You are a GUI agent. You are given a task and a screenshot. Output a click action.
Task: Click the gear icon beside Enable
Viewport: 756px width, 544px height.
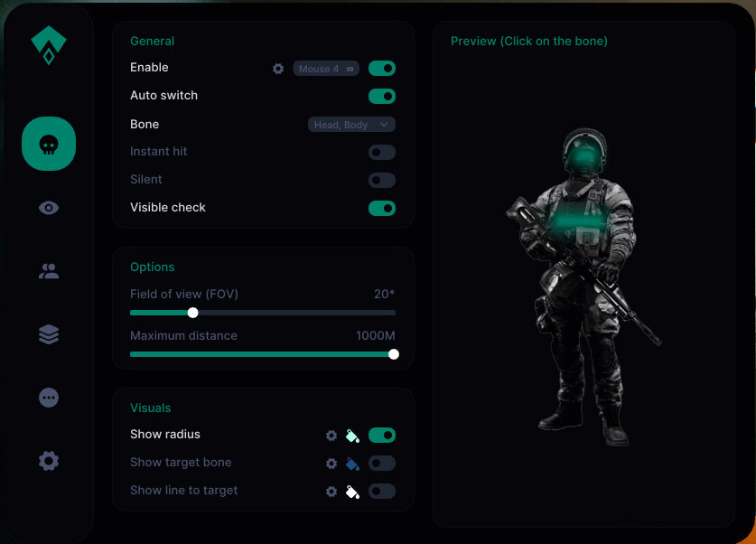point(278,69)
